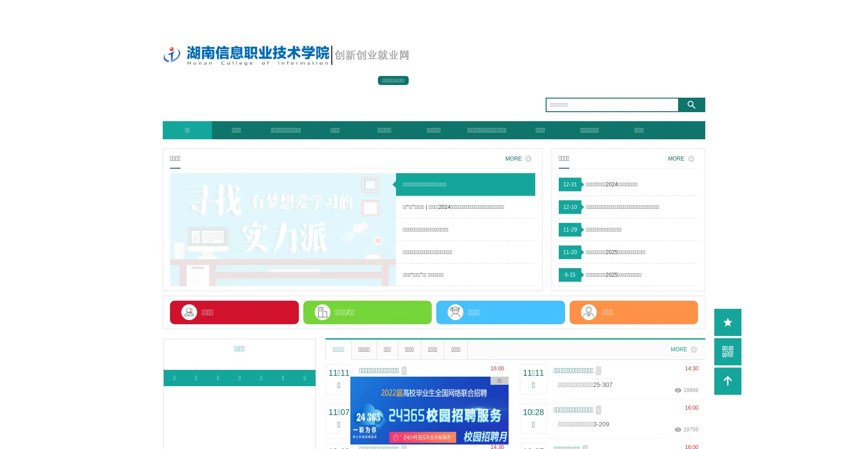Viewport: 868px width, 449px height.
Task: Click the person icon on the orange quick-access button
Action: (x=589, y=312)
